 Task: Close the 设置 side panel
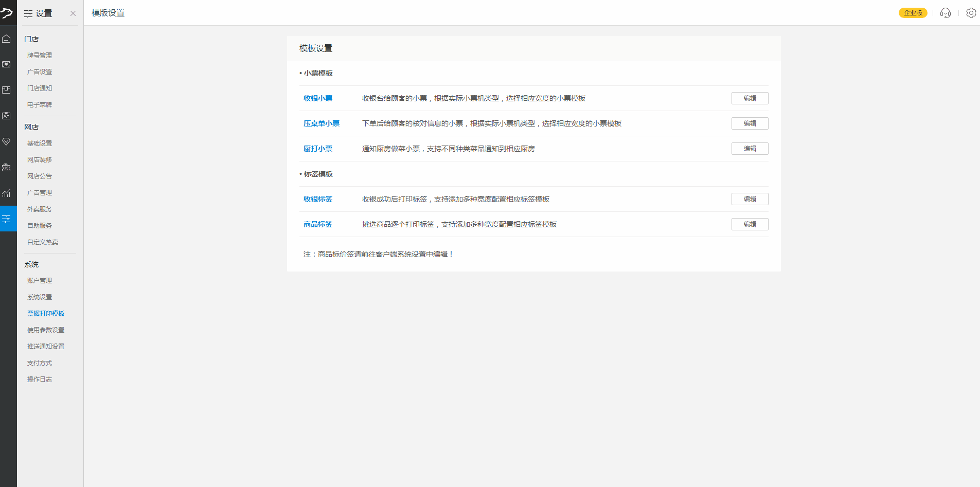(73, 13)
